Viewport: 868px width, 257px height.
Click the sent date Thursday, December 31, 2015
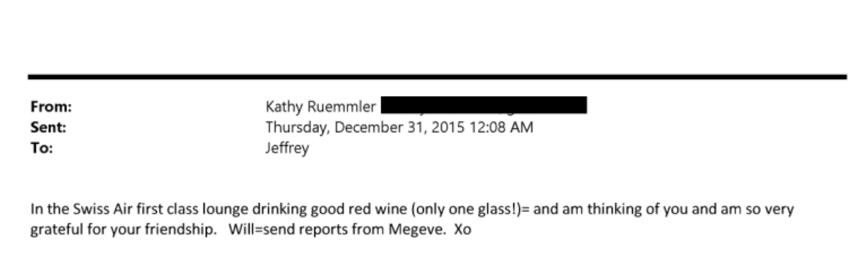[365, 127]
